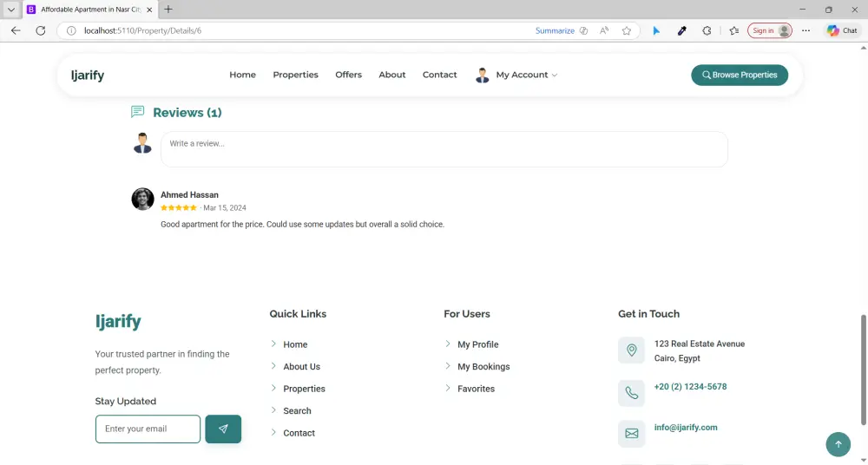Navigate to the About page in the navbar
Screen dimensions: 868x465
coord(392,75)
